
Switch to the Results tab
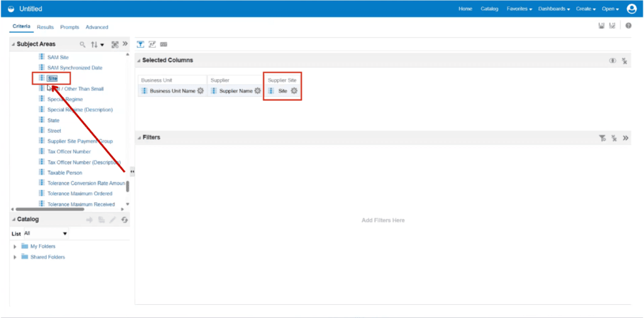pyautogui.click(x=45, y=27)
